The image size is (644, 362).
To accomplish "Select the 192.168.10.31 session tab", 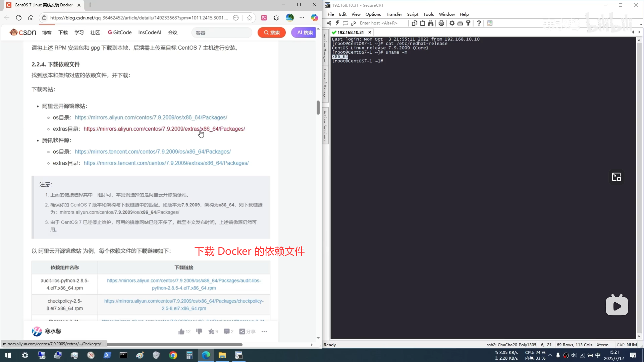I will (350, 32).
